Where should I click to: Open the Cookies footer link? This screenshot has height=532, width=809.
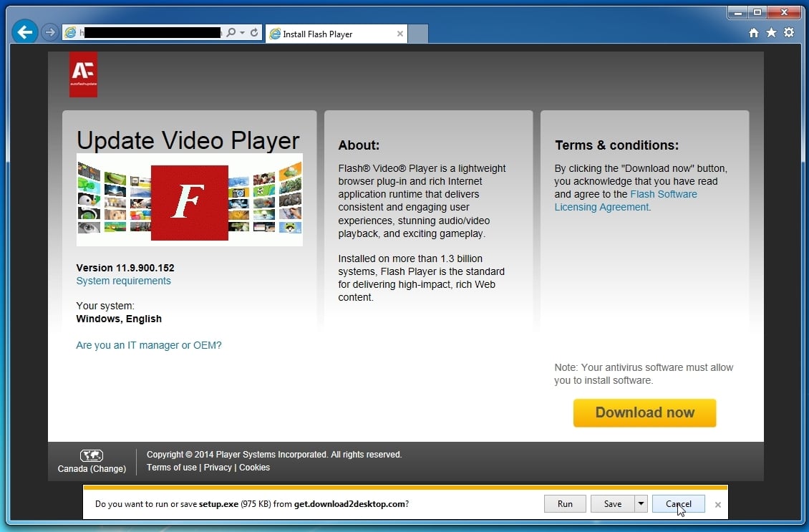(x=254, y=468)
